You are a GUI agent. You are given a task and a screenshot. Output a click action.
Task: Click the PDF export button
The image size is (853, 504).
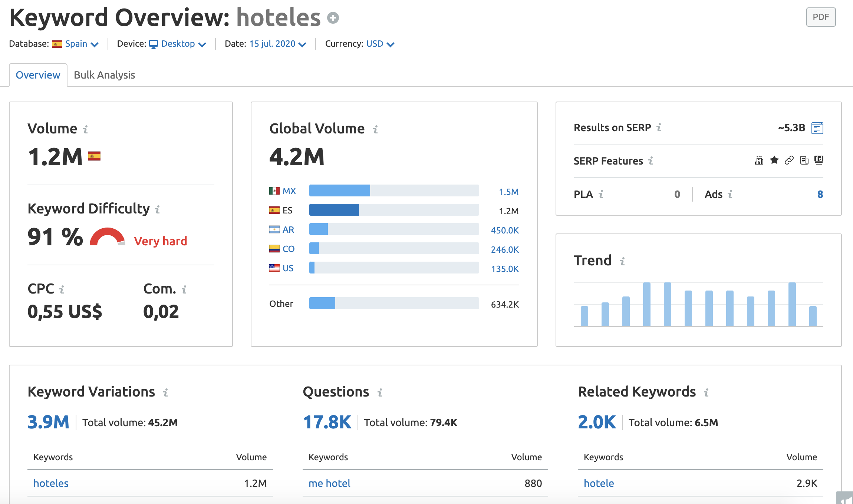[821, 17]
